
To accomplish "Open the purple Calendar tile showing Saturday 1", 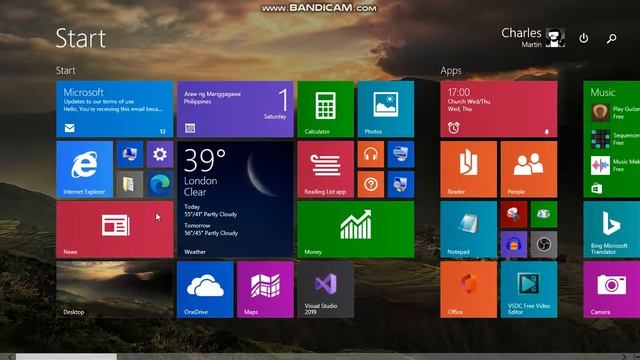I will [235, 109].
